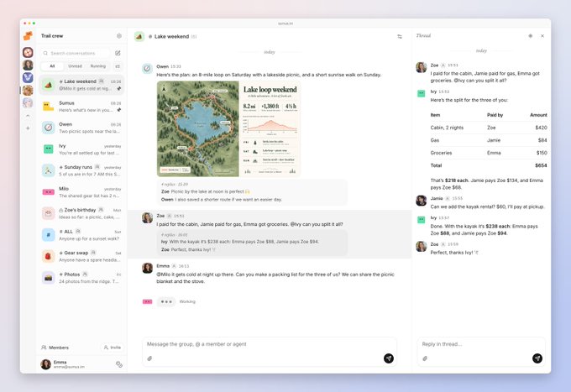The width and height of the screenshot is (571, 392).
Task: Send the thread reply
Action: (x=537, y=358)
